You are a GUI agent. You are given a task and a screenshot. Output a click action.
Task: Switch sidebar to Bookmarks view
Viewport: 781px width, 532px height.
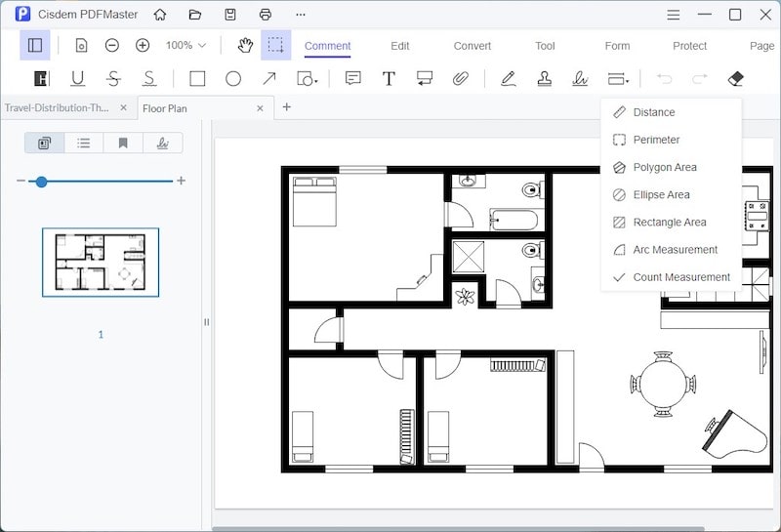coord(123,143)
